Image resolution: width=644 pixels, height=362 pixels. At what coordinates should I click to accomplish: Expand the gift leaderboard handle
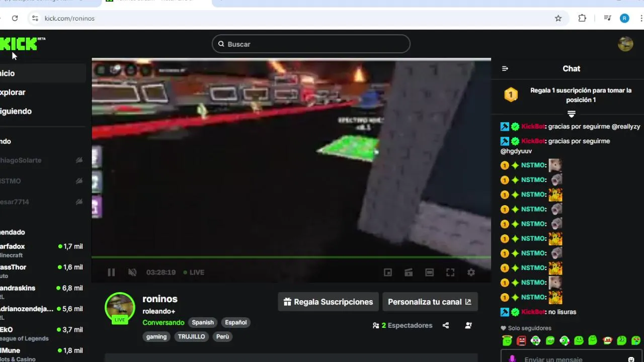pos(571,114)
